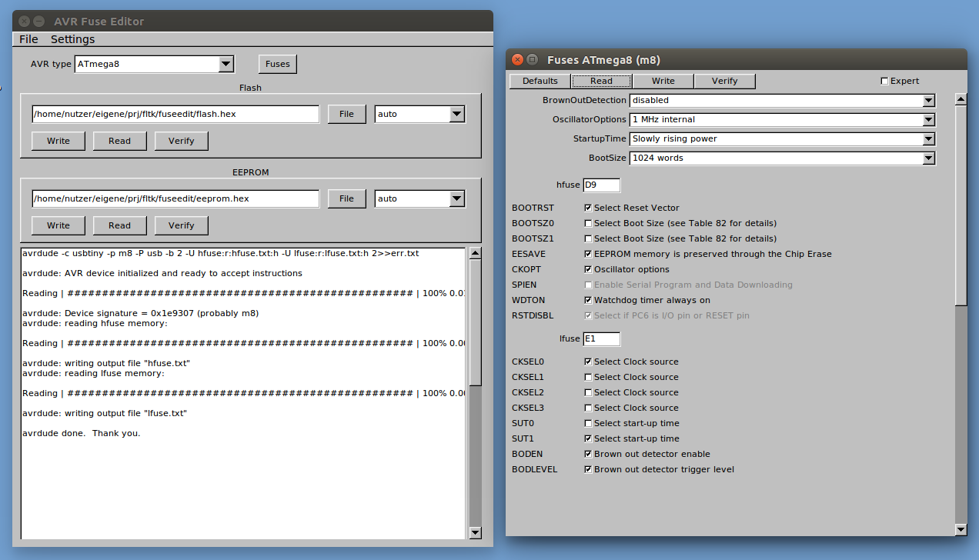This screenshot has width=979, height=560.
Task: Click the Device signature line in the log
Action: pyautogui.click(x=140, y=313)
